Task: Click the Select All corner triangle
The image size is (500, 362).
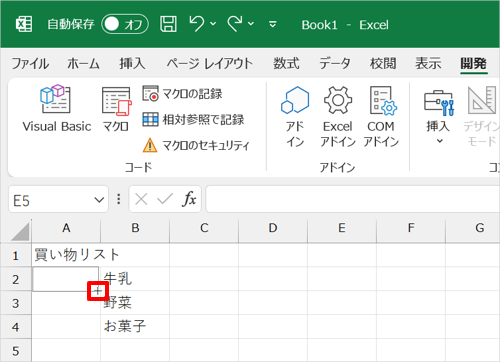Action: pyautogui.click(x=20, y=231)
